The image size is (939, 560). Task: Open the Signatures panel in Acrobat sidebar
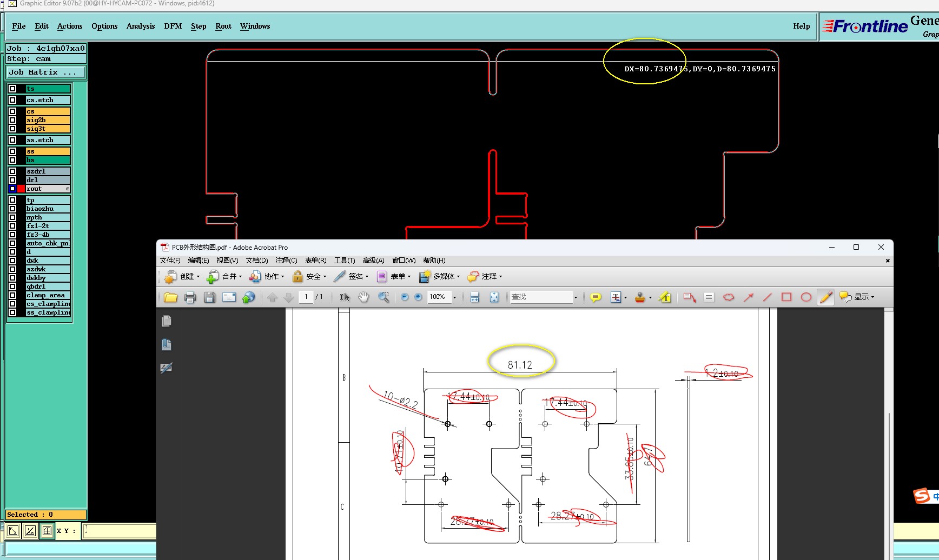(167, 368)
